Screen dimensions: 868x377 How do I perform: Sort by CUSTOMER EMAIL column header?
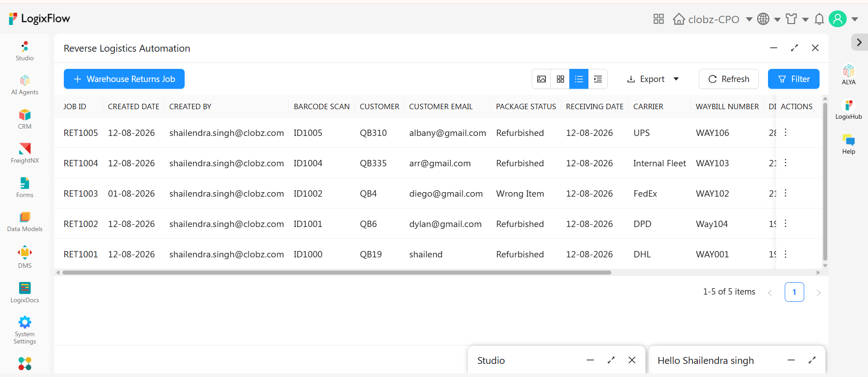click(441, 106)
